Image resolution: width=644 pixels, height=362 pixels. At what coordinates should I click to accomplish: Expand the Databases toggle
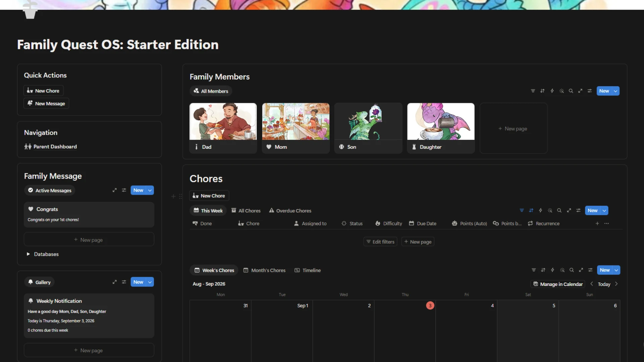coord(28,254)
